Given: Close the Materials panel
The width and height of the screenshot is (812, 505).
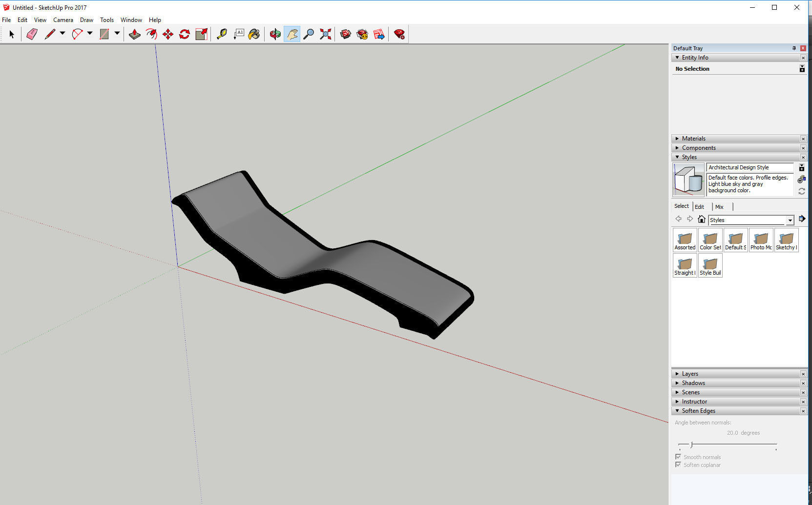Looking at the screenshot, I should 803,139.
